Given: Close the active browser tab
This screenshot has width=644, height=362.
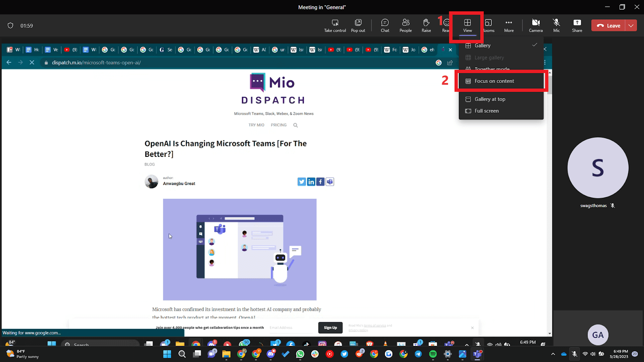Looking at the screenshot, I should [450, 50].
